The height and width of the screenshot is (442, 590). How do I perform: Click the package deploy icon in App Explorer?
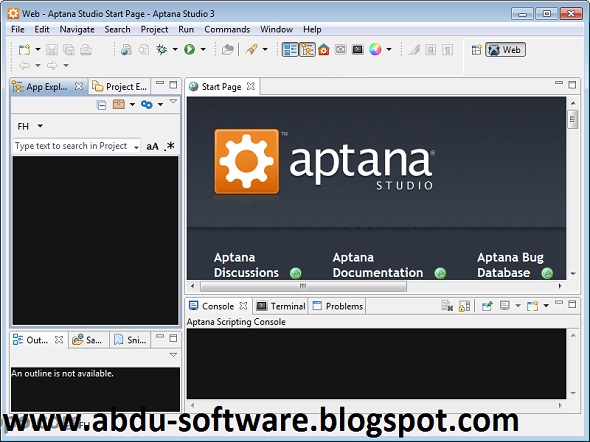pos(119,104)
